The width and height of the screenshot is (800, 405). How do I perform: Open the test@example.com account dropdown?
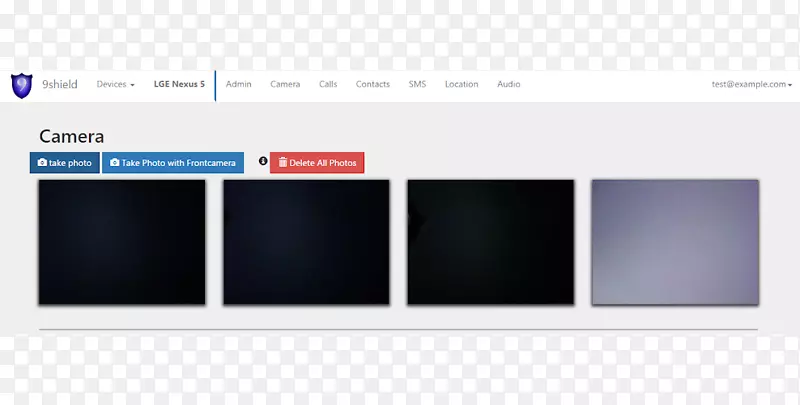point(751,85)
